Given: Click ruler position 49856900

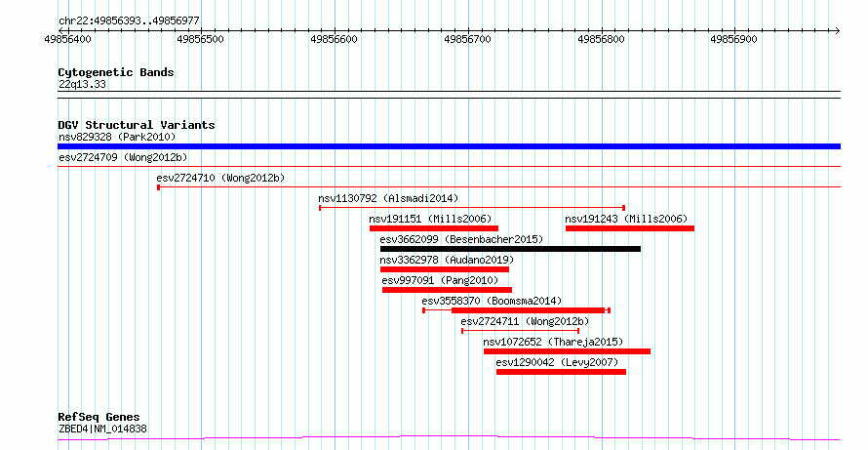Looking at the screenshot, I should [734, 39].
